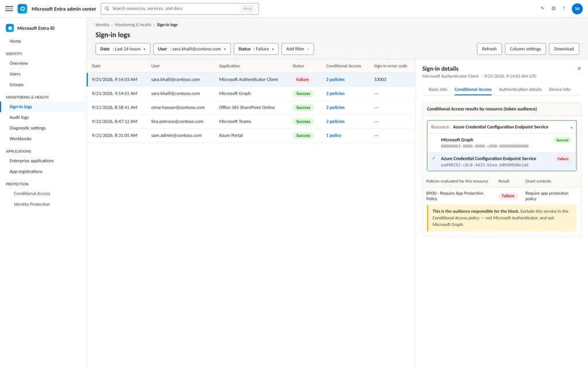This screenshot has width=588, height=368.
Task: Switch to the Authentication details tab
Action: click(x=520, y=89)
